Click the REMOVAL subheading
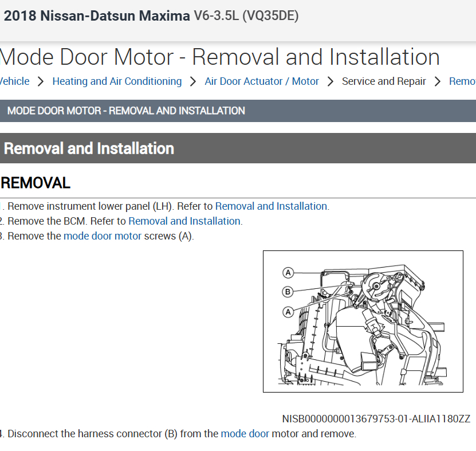Screen dimensions: 476x451 click(36, 183)
